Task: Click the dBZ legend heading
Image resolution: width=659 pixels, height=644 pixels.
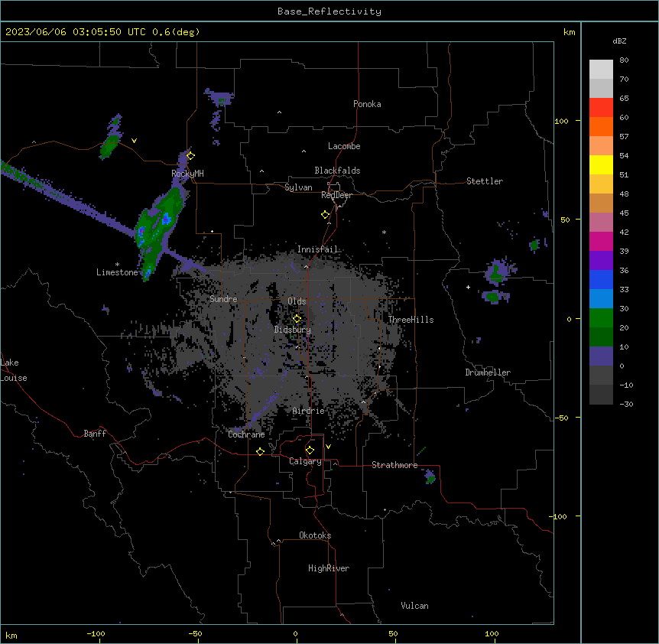Action: (619, 41)
